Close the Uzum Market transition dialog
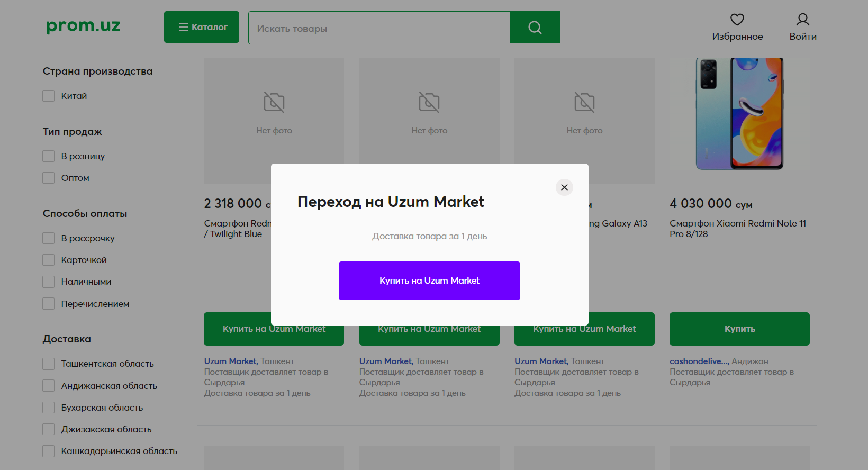 point(564,187)
